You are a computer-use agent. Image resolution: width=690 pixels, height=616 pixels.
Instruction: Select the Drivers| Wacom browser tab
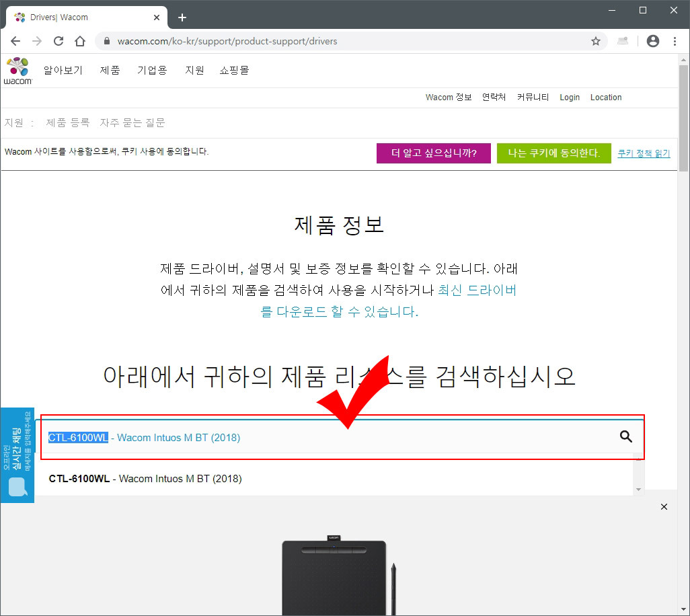click(86, 17)
